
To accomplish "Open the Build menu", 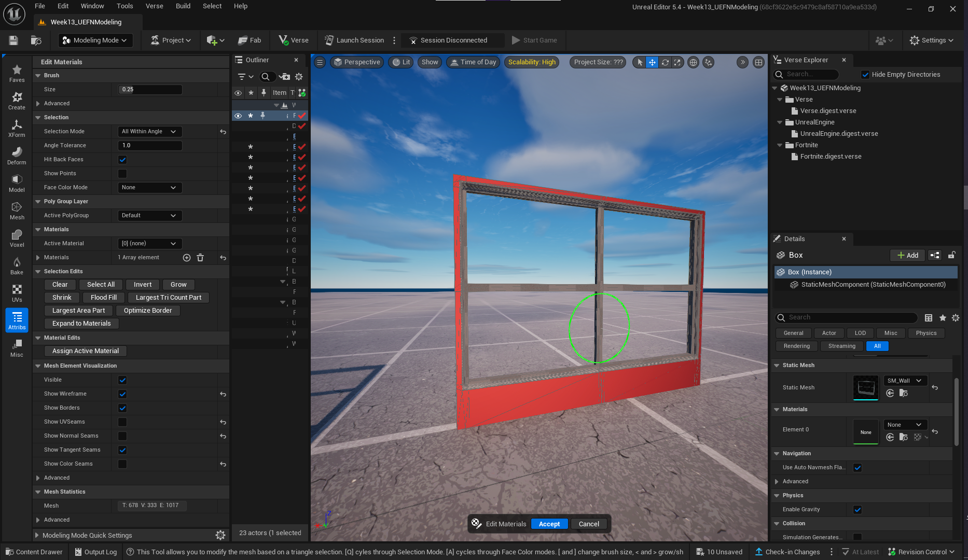I will click(x=183, y=6).
